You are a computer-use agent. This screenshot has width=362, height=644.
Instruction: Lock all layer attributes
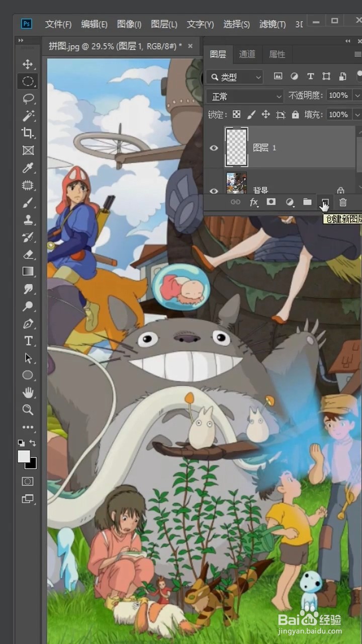295,115
